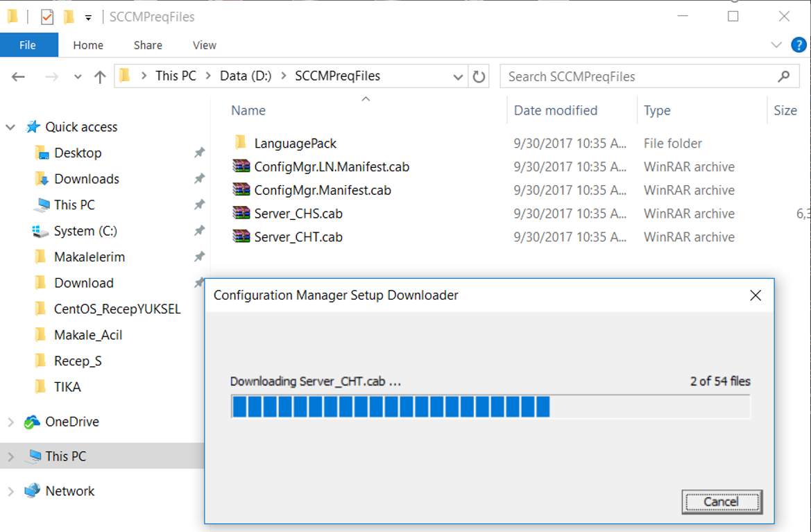Click the Quick access star icon
This screenshot has height=532, width=811.
[x=33, y=127]
